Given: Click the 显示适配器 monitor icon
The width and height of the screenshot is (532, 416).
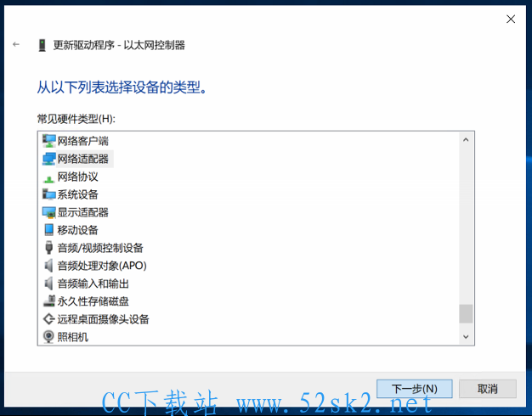Looking at the screenshot, I should (x=48, y=212).
